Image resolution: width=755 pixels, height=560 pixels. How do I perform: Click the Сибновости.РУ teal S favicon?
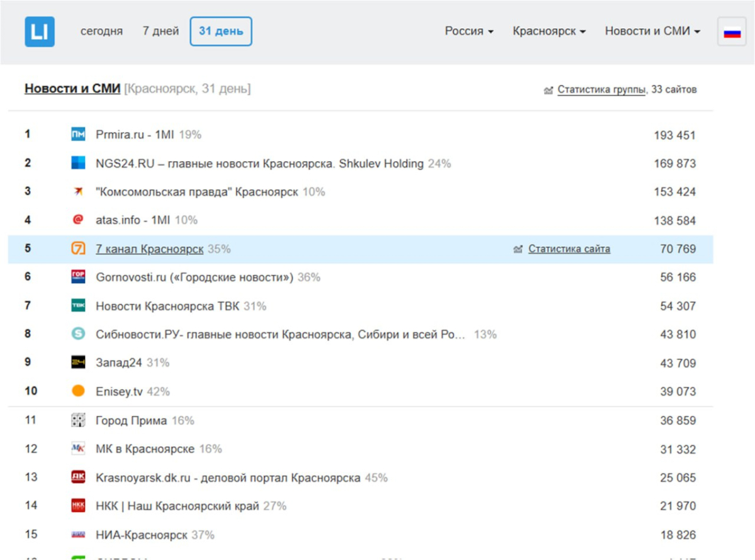coord(78,334)
